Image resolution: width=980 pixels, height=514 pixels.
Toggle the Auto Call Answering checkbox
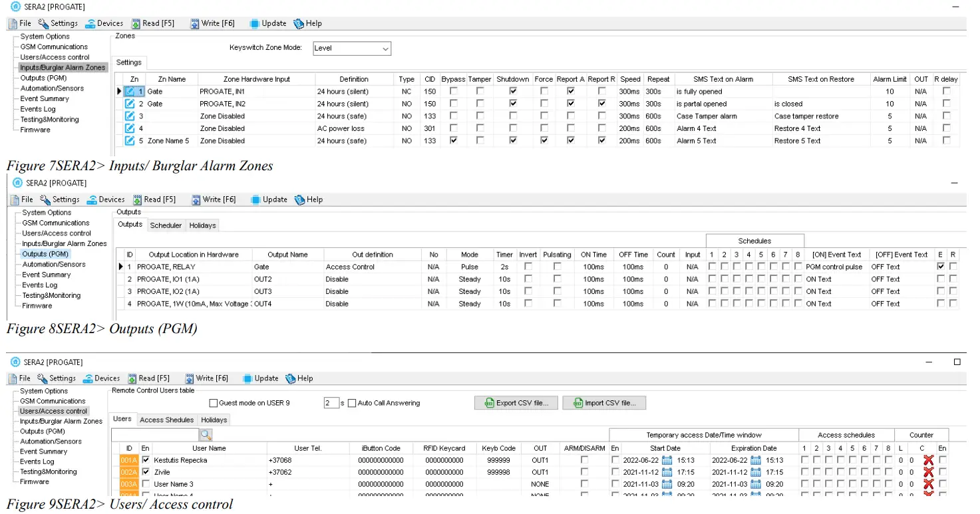(352, 403)
